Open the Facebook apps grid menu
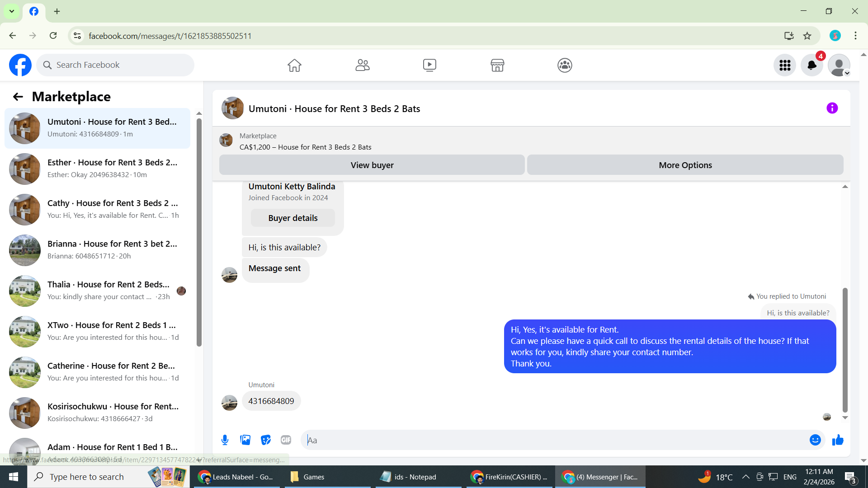Screen dimensions: 868x488 [x=785, y=66]
